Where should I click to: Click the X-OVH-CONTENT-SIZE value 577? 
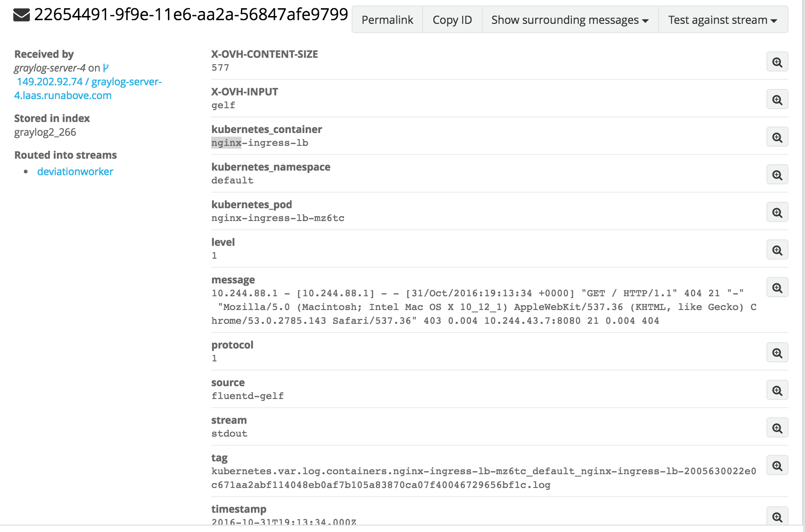[x=220, y=68]
